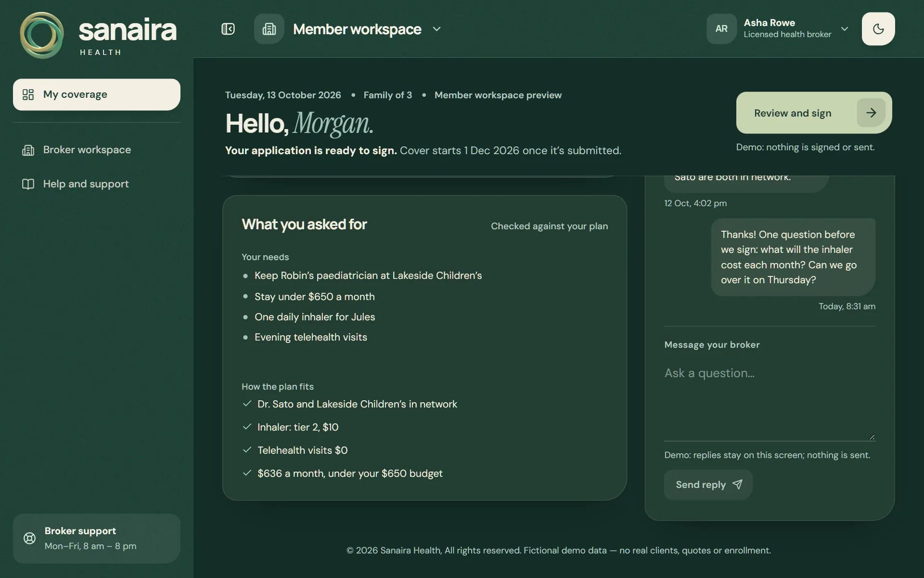
Task: Toggle dark mode with the moon button
Action: [878, 29]
